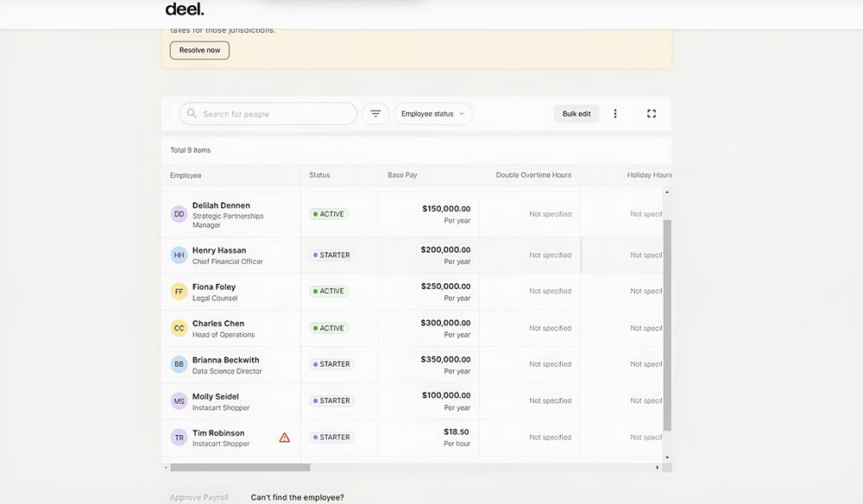The width and height of the screenshot is (863, 504).
Task: Click the warning icon beside Tim Robinson
Action: [x=285, y=438]
